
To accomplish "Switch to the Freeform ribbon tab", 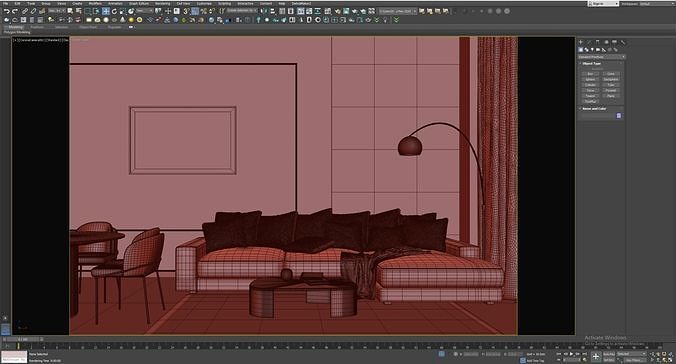I will (37, 27).
